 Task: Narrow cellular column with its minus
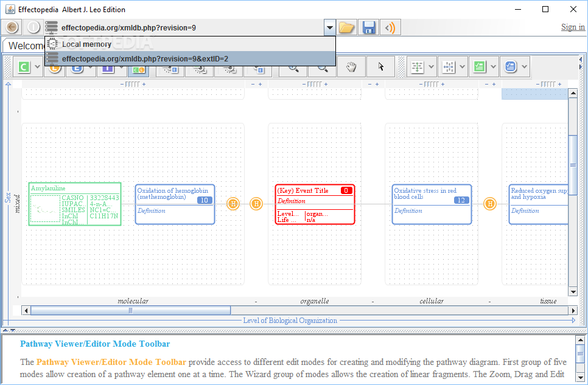tap(421, 85)
